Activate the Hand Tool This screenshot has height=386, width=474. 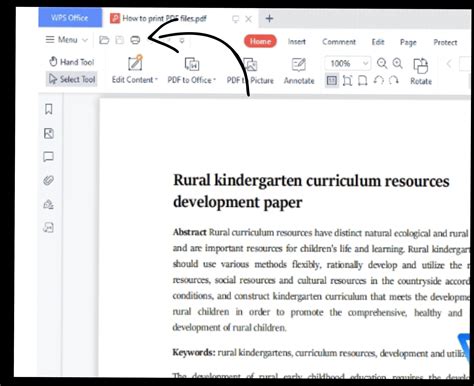[72, 62]
